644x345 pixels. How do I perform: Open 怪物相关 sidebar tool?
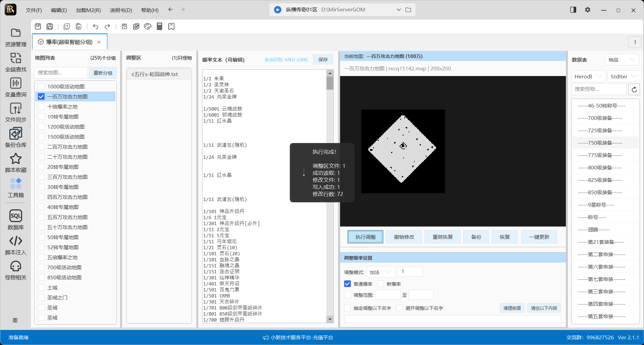[x=15, y=271]
